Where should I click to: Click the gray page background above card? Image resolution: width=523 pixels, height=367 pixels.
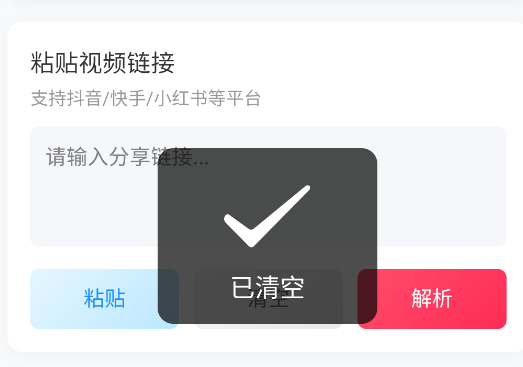point(262,10)
